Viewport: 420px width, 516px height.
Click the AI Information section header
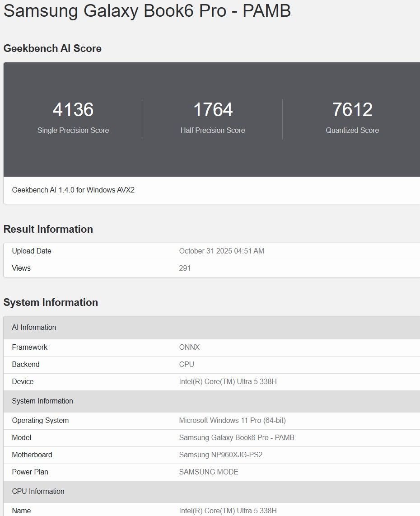coord(34,328)
